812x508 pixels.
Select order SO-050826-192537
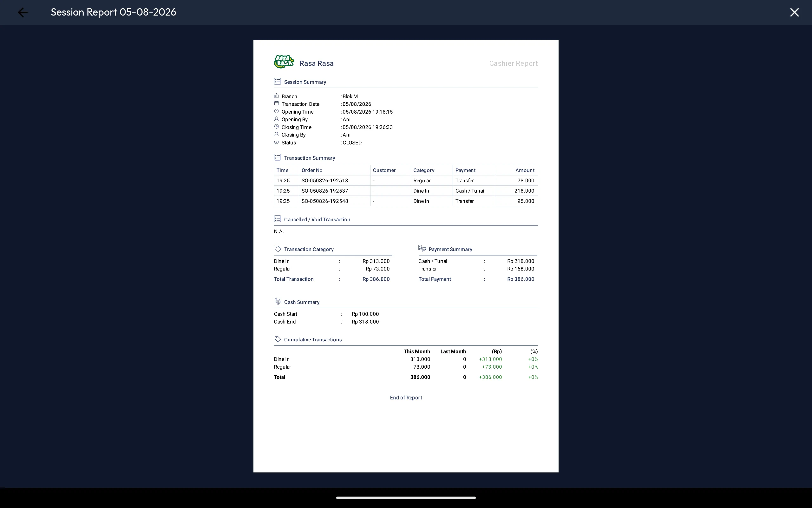click(325, 191)
